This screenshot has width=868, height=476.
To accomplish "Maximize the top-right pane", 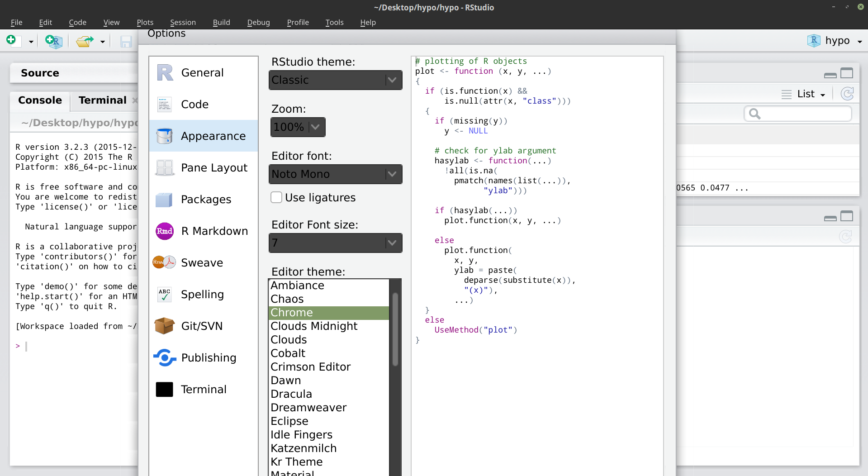I will coord(847,73).
